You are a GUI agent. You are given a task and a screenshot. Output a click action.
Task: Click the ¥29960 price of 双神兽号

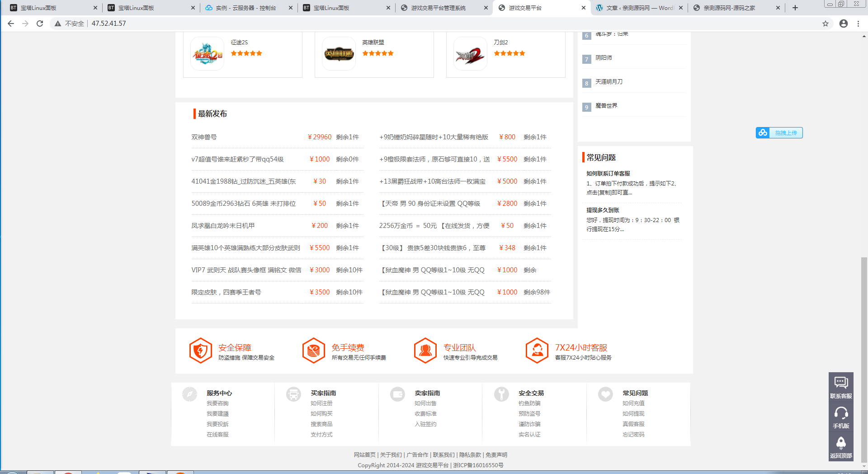pyautogui.click(x=320, y=137)
